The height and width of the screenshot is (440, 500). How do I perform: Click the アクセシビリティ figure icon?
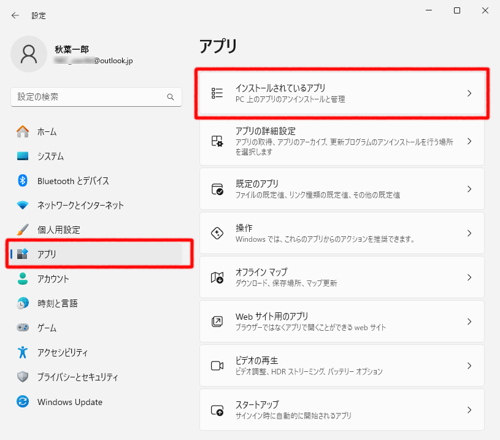pyautogui.click(x=23, y=352)
